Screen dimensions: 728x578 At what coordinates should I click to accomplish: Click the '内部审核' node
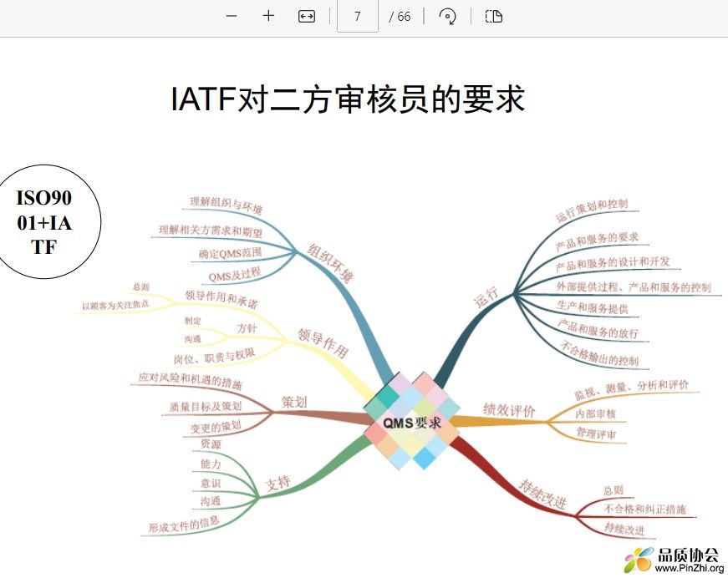tap(596, 413)
